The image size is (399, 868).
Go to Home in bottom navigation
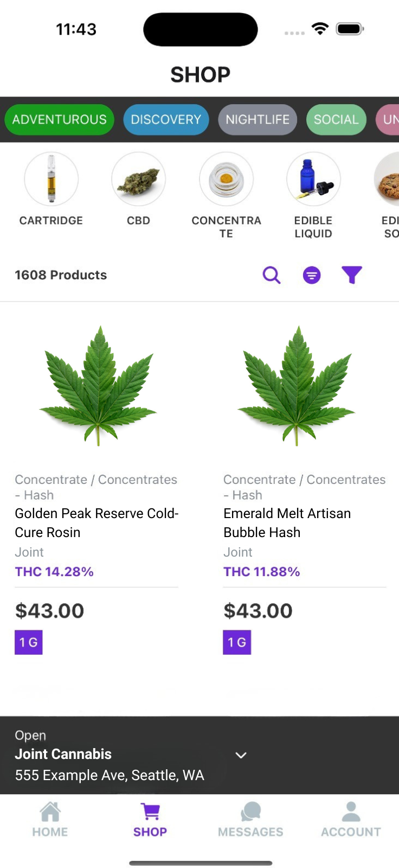pos(50,819)
